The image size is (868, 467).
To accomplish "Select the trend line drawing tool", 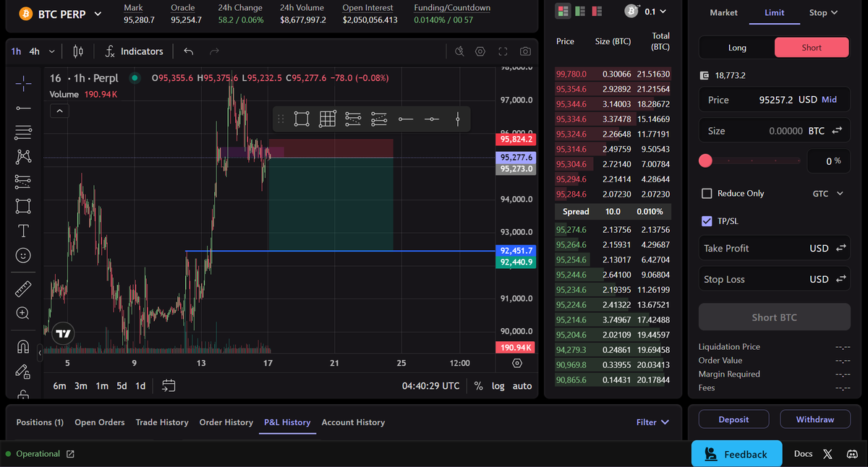I will pyautogui.click(x=23, y=108).
